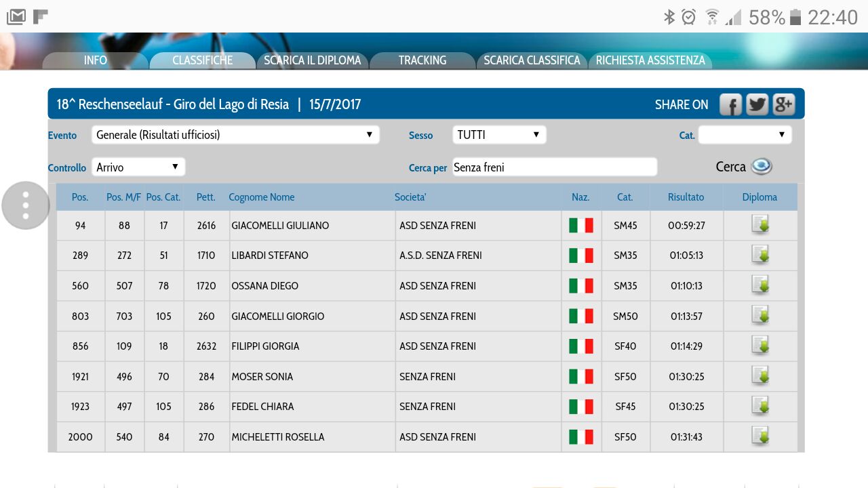Open the RICHIESTA ASSISTENZA tab

tap(650, 60)
